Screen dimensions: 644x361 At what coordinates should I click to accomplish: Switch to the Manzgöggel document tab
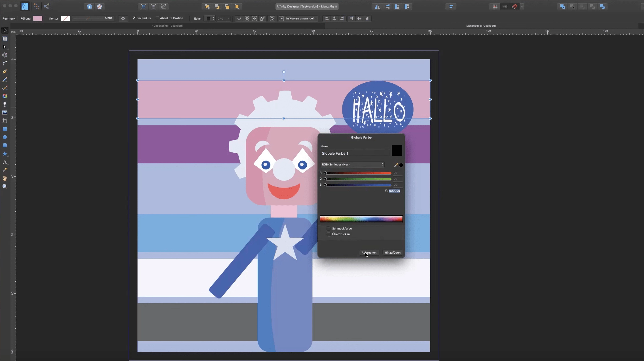pos(481,26)
